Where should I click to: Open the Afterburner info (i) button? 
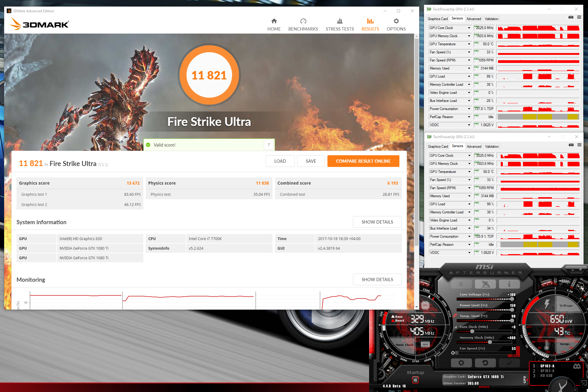(x=509, y=284)
